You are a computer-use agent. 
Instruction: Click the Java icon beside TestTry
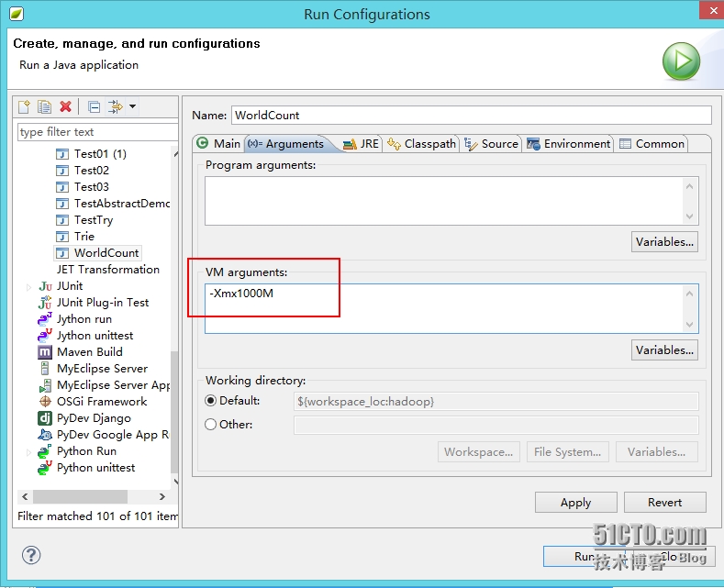coord(61,219)
